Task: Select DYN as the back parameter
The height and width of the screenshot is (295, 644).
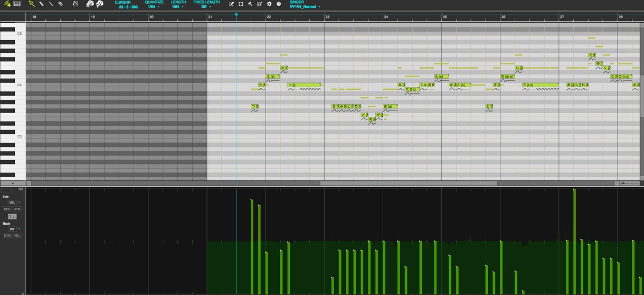Action: 7,235
